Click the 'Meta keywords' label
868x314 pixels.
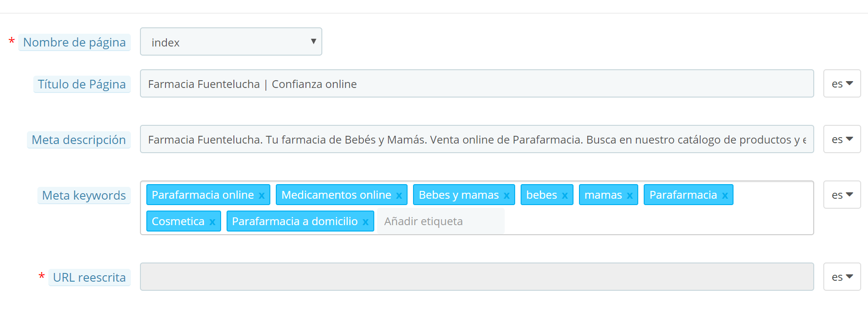point(84,196)
